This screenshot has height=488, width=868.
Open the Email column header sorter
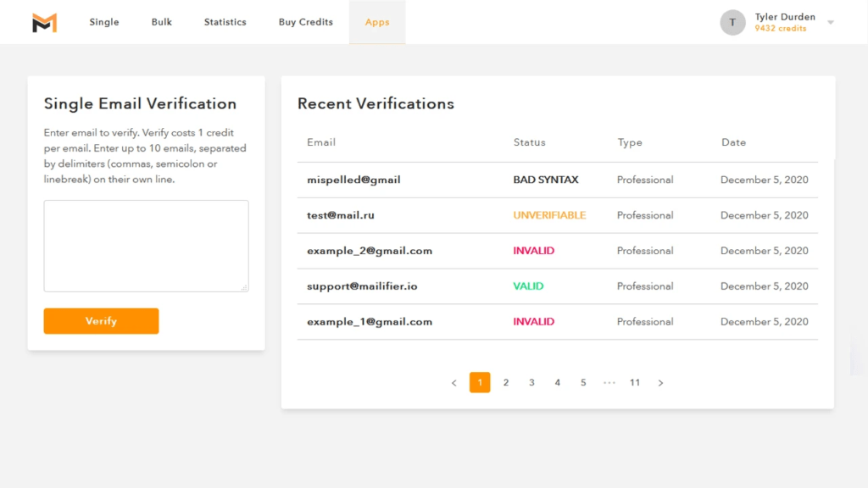coord(320,142)
